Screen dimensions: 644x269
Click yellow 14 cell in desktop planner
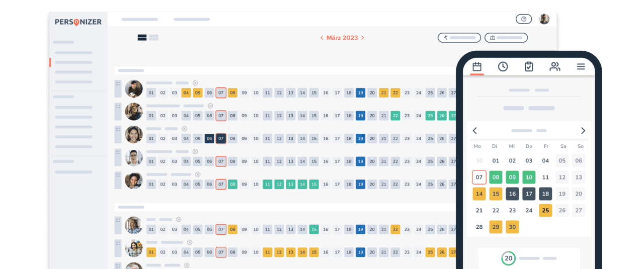[302, 252]
